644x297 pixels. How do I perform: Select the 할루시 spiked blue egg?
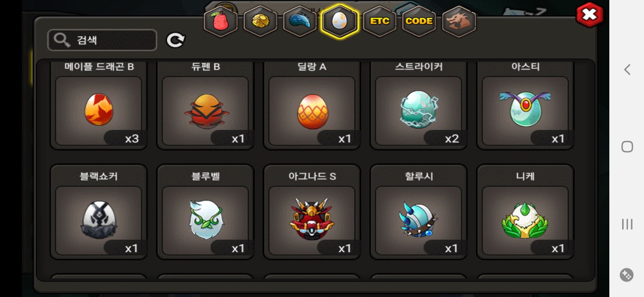[419, 212]
